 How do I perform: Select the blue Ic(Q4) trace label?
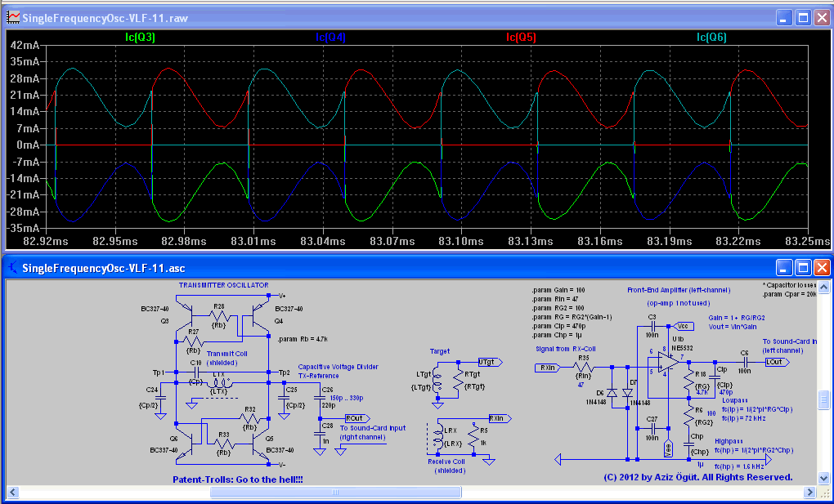[x=330, y=37]
